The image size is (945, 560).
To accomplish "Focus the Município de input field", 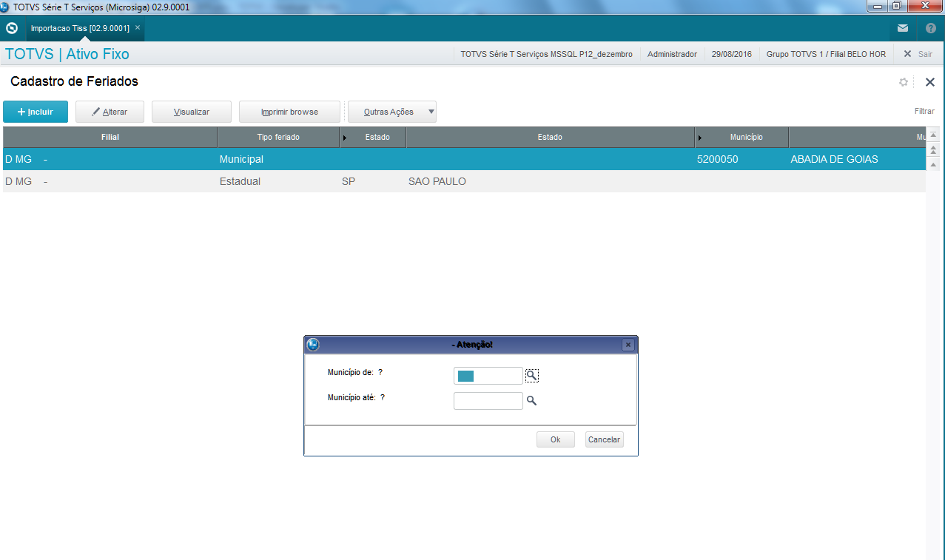I will 488,376.
